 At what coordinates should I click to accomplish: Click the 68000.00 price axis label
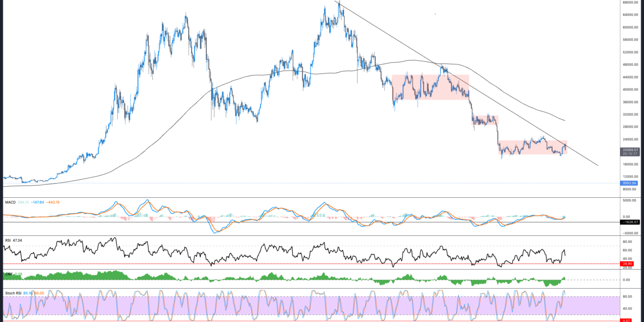[632, 3]
